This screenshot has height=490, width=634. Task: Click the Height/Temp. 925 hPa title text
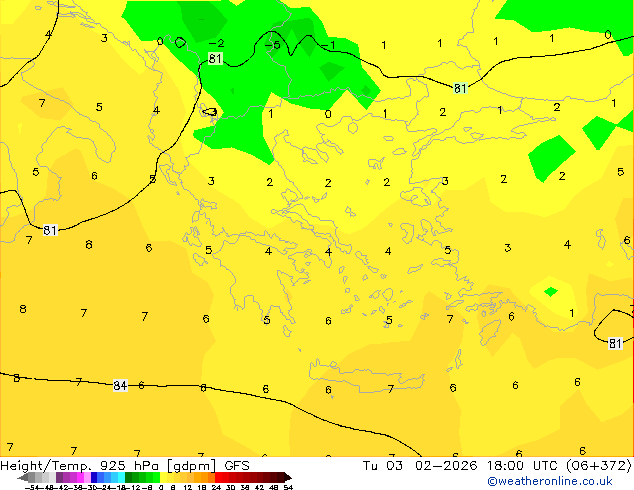[x=80, y=466]
